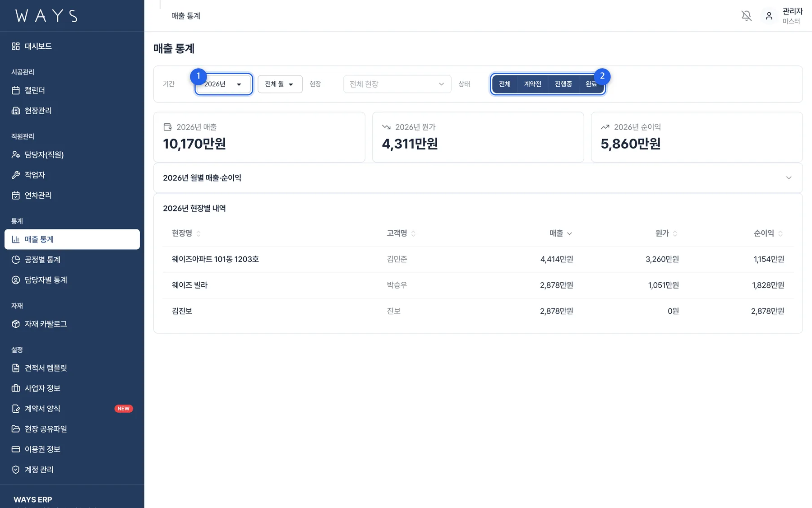Sort table by 현장명 column

186,233
